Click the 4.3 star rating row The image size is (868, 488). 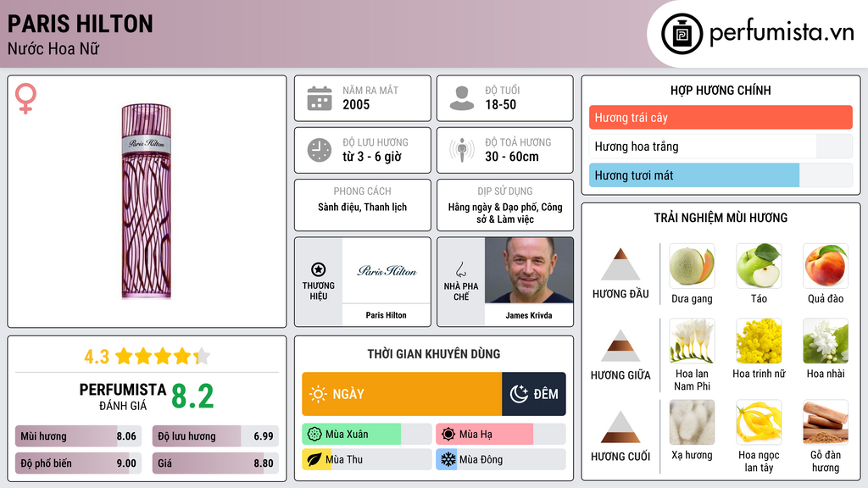[x=147, y=357]
